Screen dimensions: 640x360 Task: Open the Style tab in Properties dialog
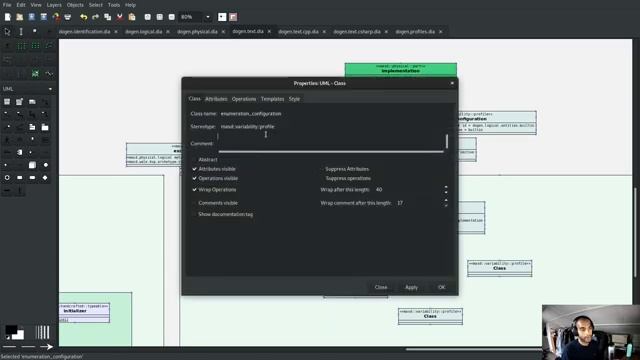[x=294, y=99]
